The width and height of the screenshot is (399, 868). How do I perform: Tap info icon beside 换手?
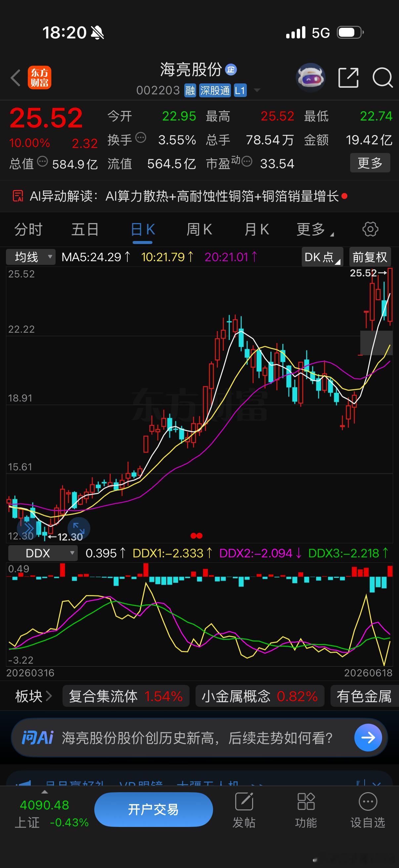(141, 138)
